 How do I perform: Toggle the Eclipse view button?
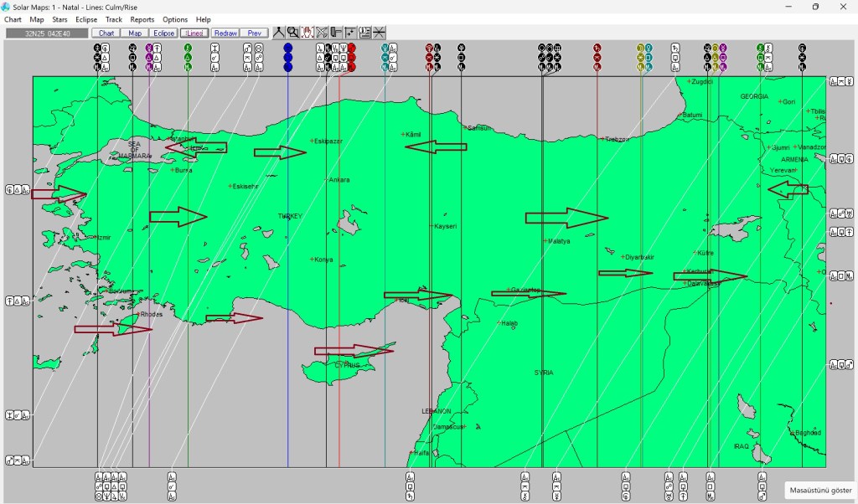click(x=163, y=33)
